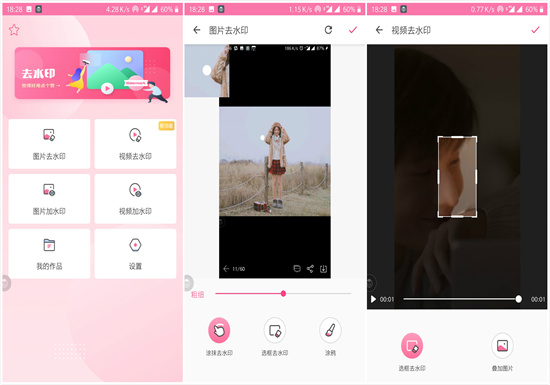
Task: Go back from 图片去水印 screen
Action: click(197, 30)
